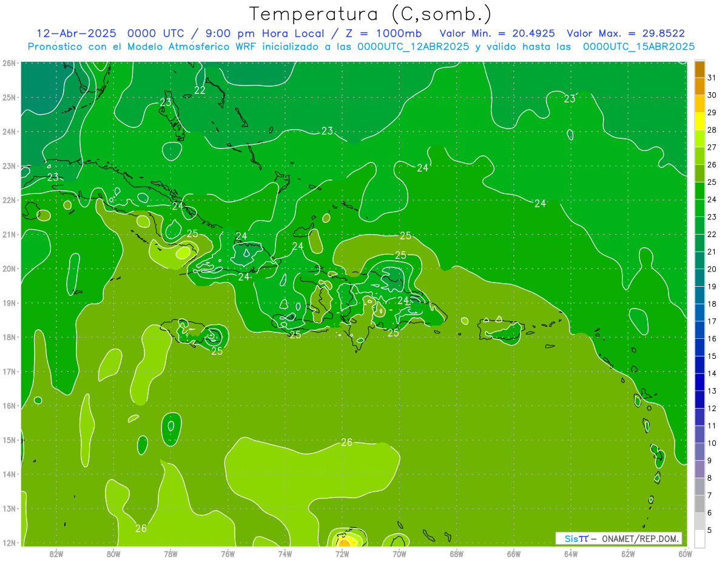This screenshot has width=728, height=562.
Task: Pick the orange color bar segment between 30 and 31
Action: 699,87
